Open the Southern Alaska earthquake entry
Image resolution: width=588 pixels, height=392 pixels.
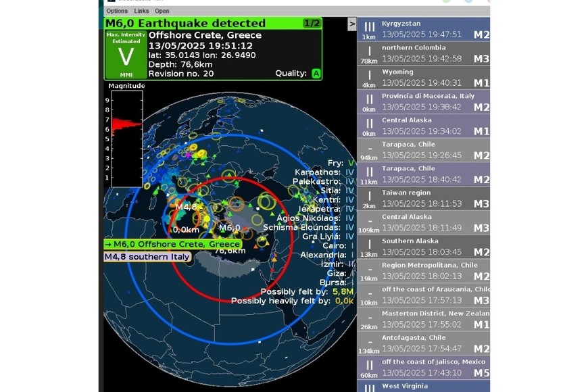[423, 247]
